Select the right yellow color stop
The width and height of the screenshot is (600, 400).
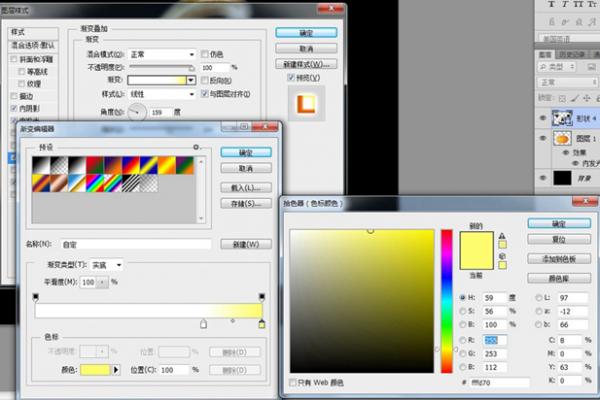[x=262, y=325]
